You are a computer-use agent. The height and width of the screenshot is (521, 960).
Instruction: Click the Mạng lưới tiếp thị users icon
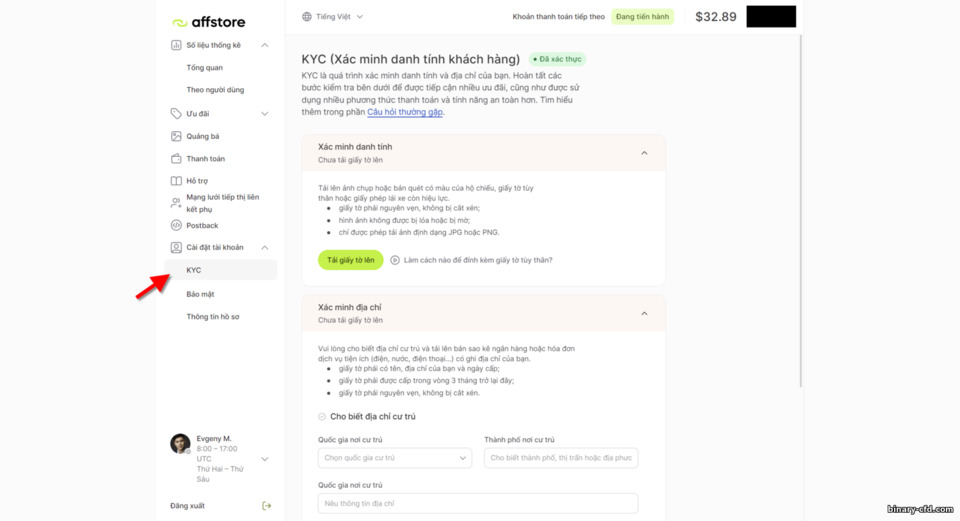[176, 203]
